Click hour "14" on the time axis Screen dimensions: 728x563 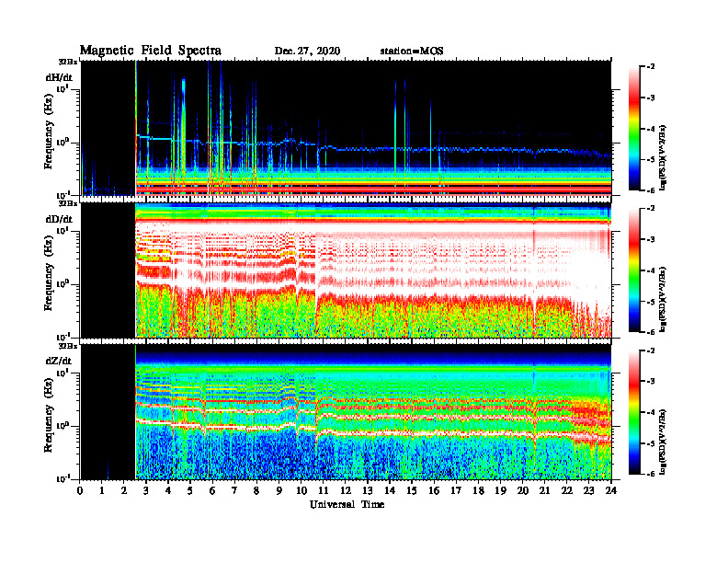(390, 490)
